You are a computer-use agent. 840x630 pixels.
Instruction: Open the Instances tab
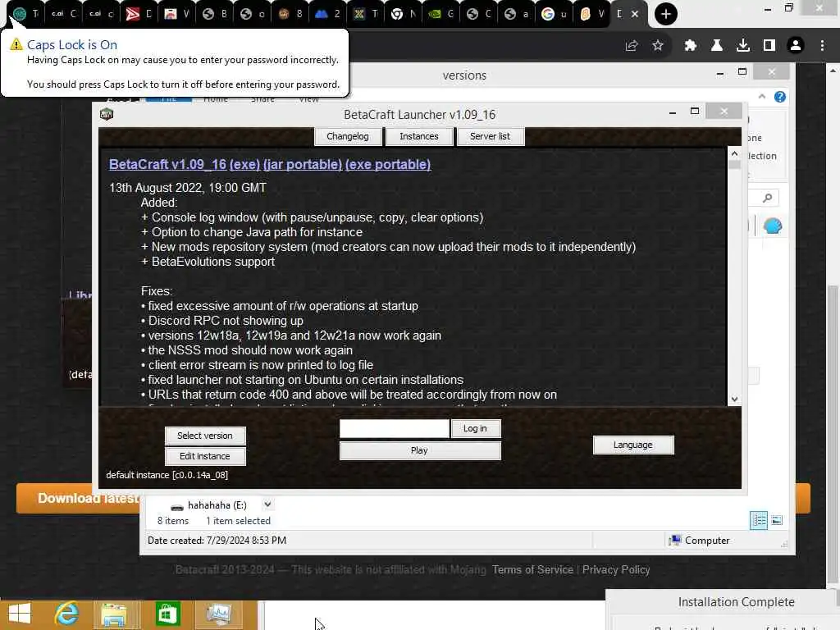[419, 136]
